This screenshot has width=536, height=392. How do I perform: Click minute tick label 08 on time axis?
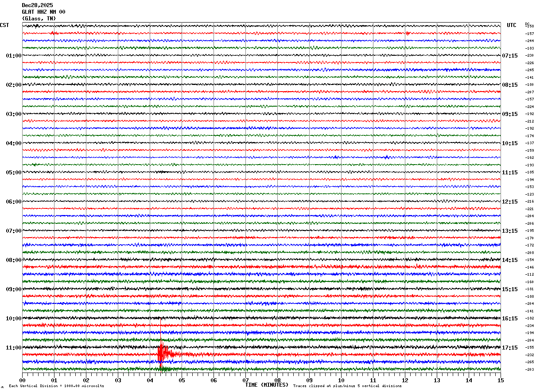[277, 380]
